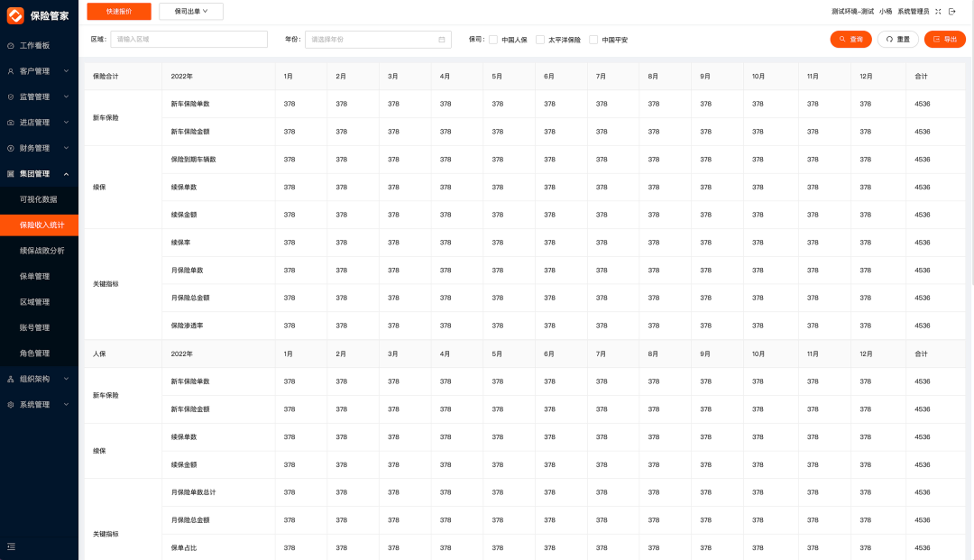The height and width of the screenshot is (560, 974).
Task: Click the 区域 input field
Action: [188, 40]
